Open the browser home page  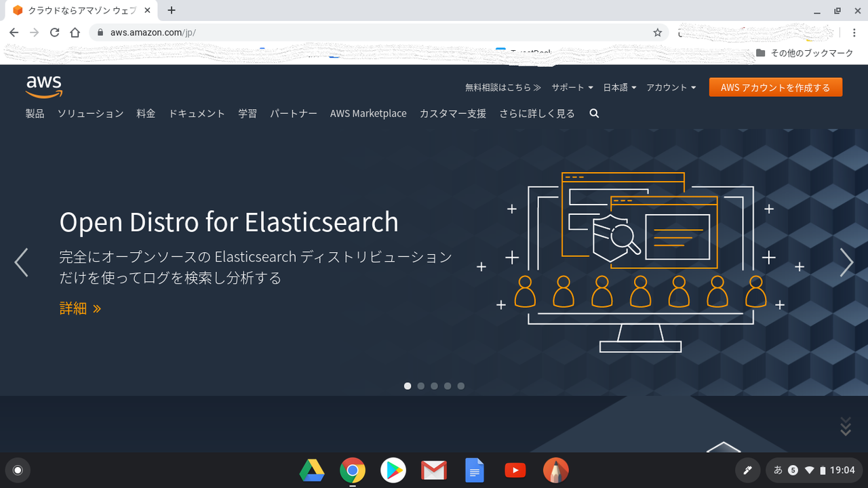(x=75, y=33)
